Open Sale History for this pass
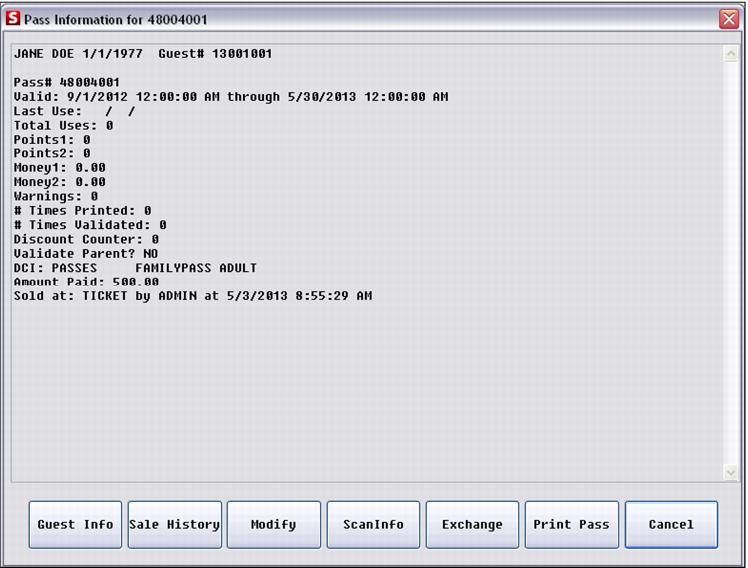This screenshot has height=568, width=748. [x=174, y=525]
